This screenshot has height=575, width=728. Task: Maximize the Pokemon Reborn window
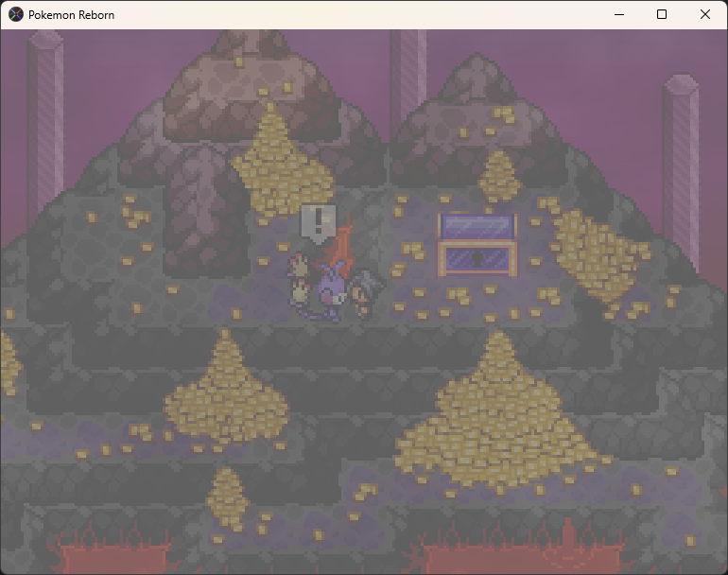coord(662,14)
